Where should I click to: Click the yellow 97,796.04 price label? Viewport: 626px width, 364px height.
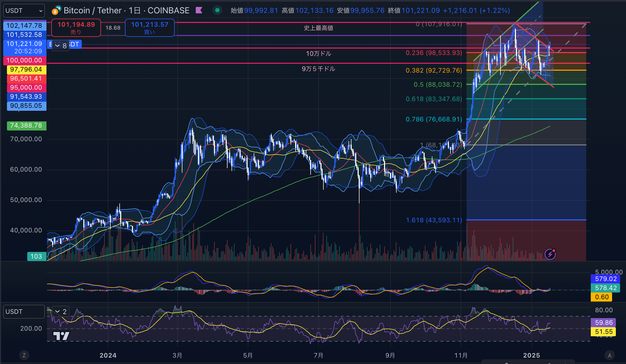[26, 69]
